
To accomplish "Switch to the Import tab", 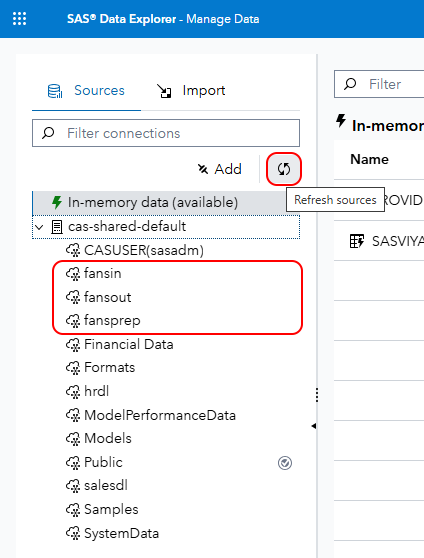I will pos(191,91).
